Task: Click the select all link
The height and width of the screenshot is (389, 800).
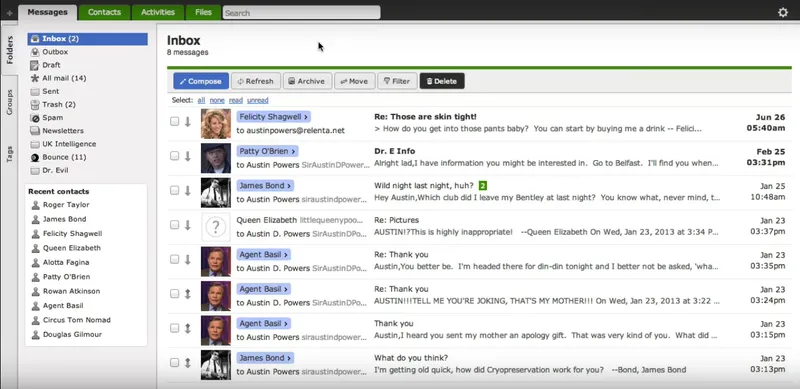Action: (201, 101)
